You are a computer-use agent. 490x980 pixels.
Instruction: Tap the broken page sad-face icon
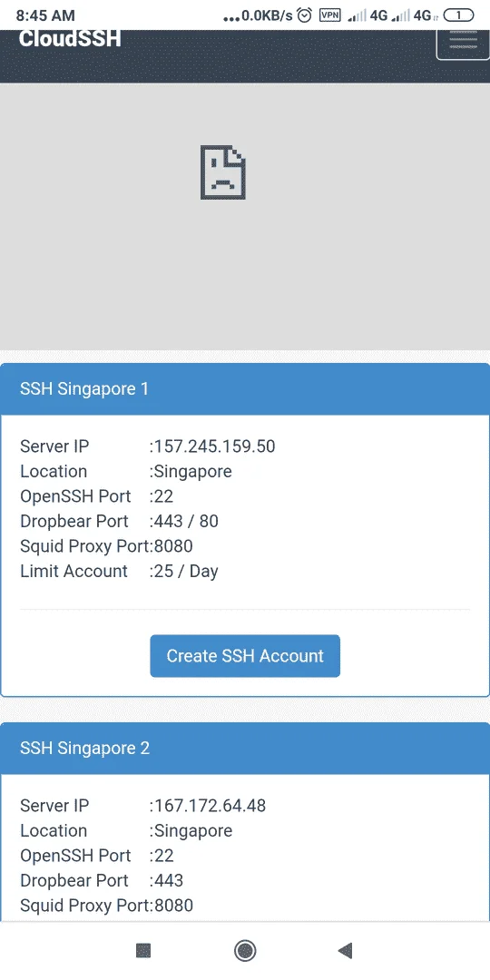tap(223, 172)
